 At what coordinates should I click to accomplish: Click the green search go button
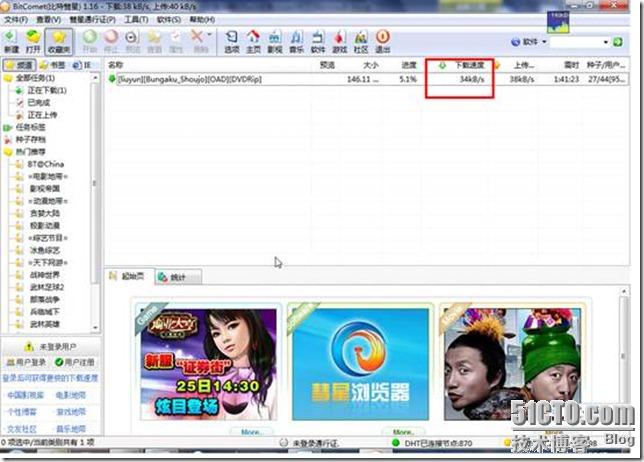click(x=617, y=42)
